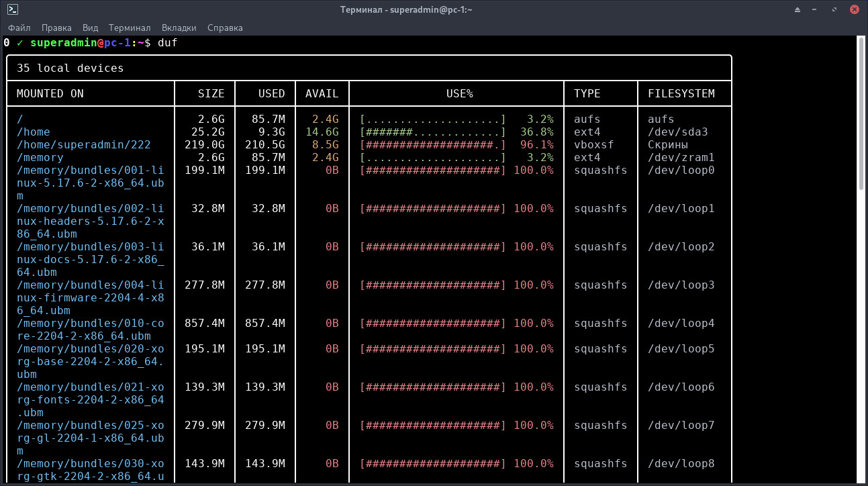Open the Терминал menu

click(x=130, y=28)
